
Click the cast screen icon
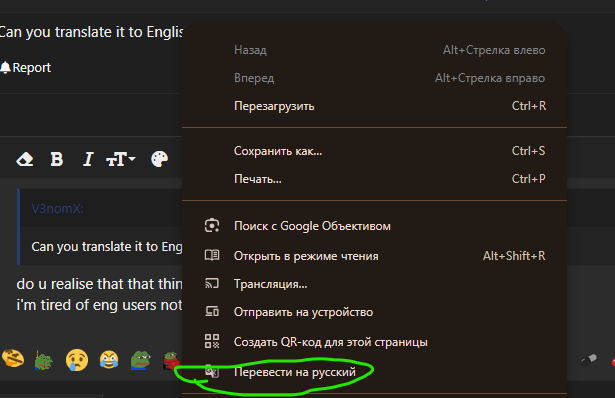tap(212, 283)
